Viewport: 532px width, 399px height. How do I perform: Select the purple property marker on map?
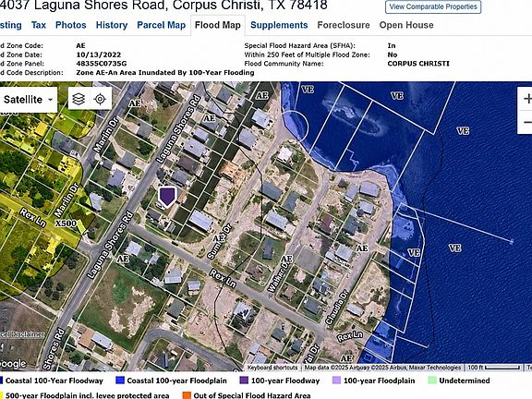167,196
